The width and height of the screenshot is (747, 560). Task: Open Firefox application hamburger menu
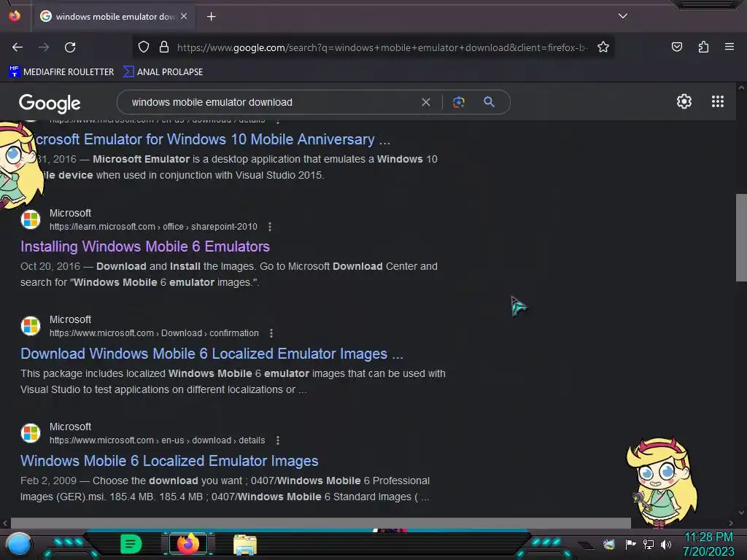729,47
